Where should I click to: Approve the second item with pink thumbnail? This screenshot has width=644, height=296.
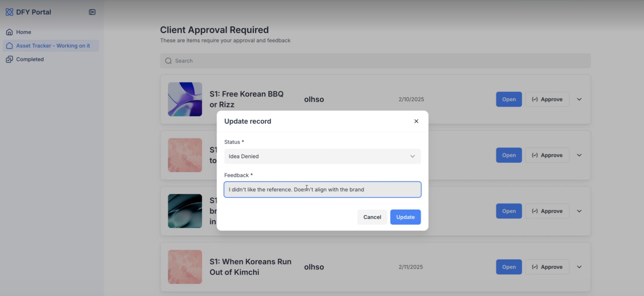click(x=547, y=155)
